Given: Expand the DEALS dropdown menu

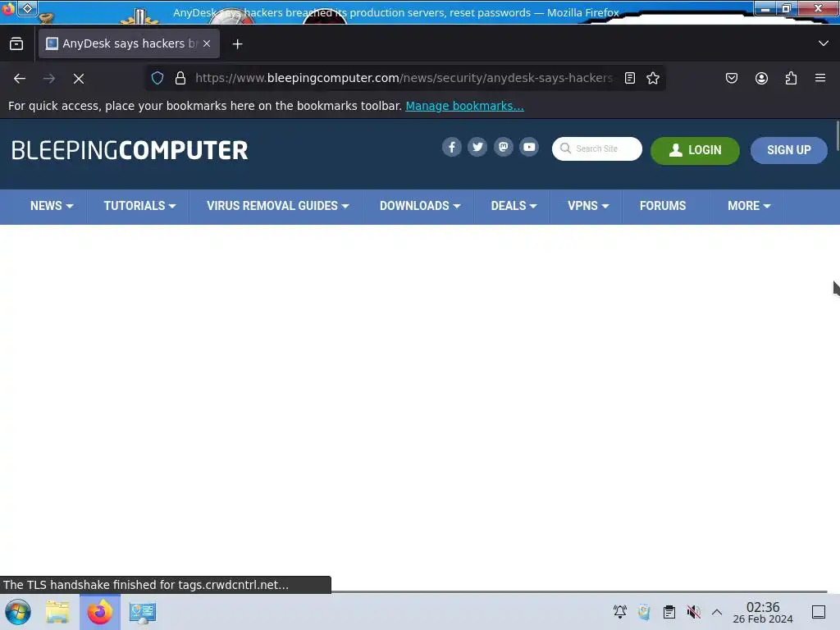Looking at the screenshot, I should click(514, 206).
